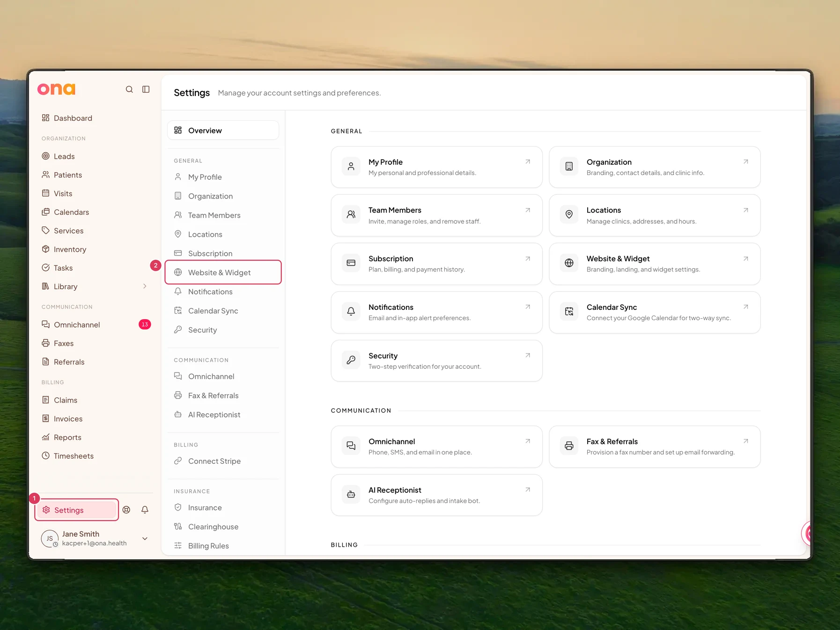Screen dimensions: 840x630
Task: Open the help lifebuoy icon
Action: tap(126, 510)
